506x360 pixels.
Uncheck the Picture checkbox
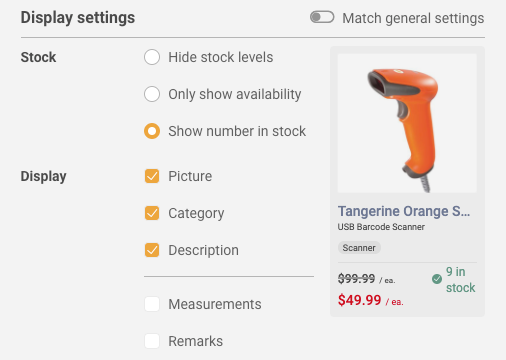[x=152, y=176]
